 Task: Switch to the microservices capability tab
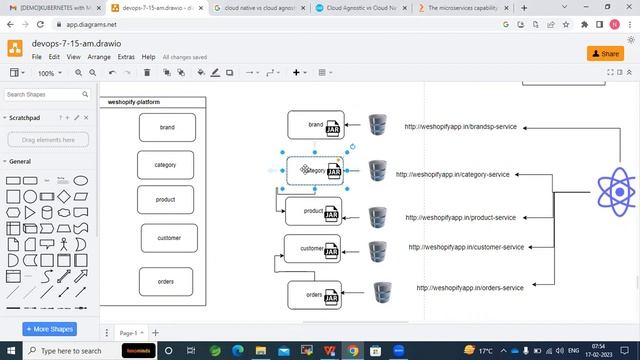click(x=463, y=8)
